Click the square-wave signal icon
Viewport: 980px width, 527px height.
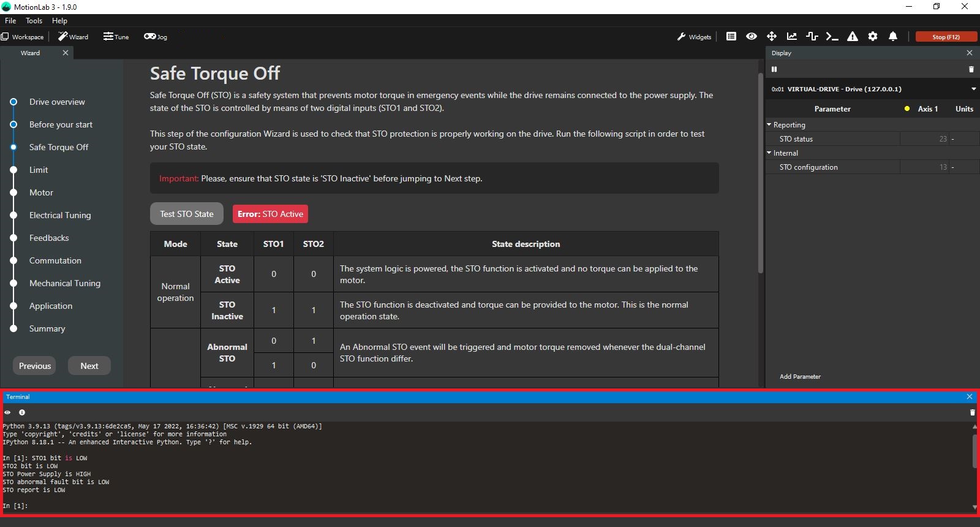812,37
